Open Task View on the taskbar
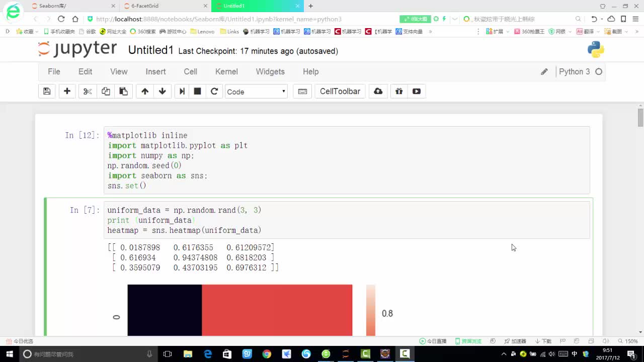The image size is (644, 362). coord(168,354)
